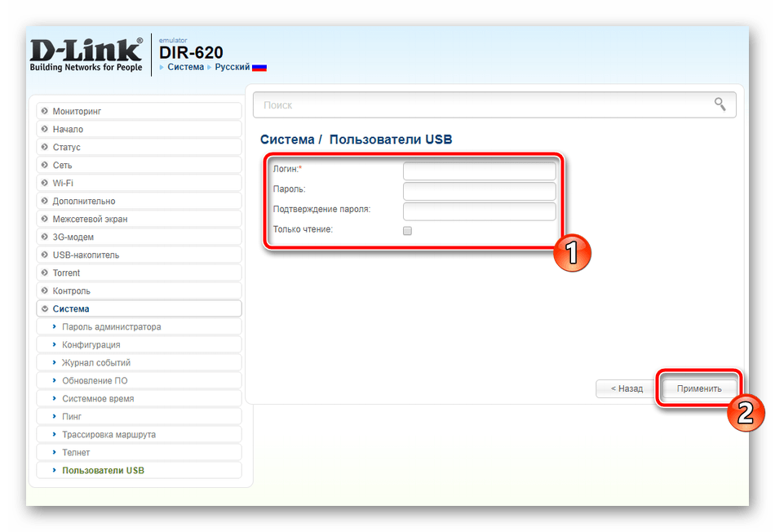Click into the Поиск search box
Viewport: 775px width, 532px height.
[x=494, y=104]
